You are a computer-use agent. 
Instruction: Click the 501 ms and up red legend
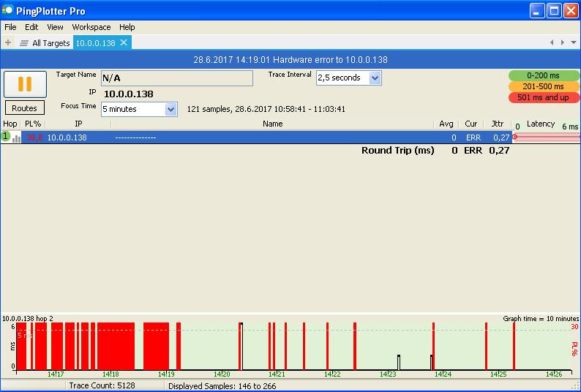(543, 97)
